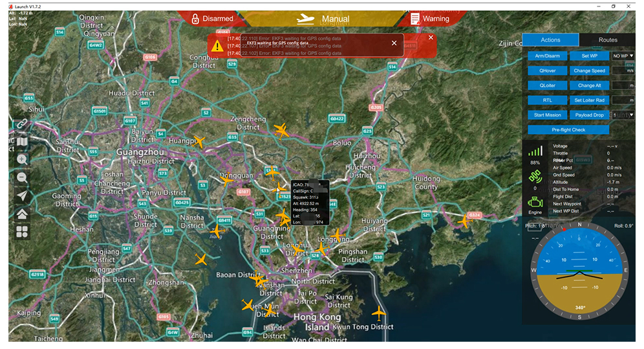Switch to the Routes tab

pyautogui.click(x=607, y=40)
